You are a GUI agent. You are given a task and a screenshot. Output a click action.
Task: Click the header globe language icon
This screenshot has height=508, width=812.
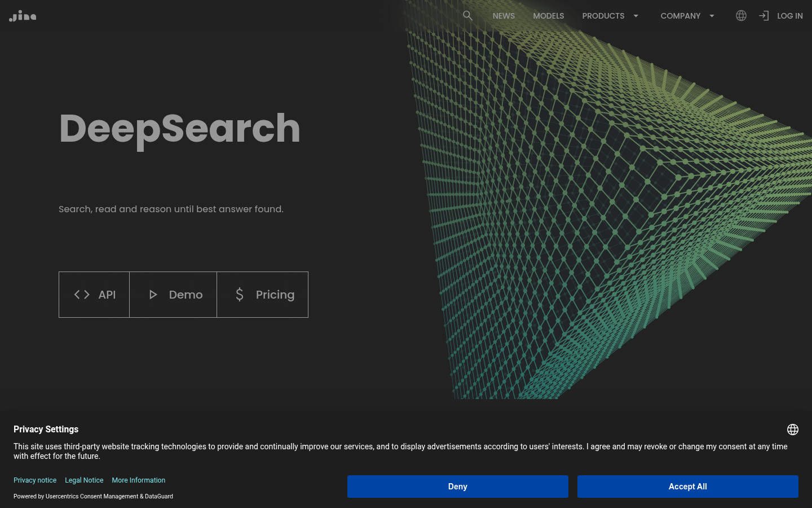point(741,16)
